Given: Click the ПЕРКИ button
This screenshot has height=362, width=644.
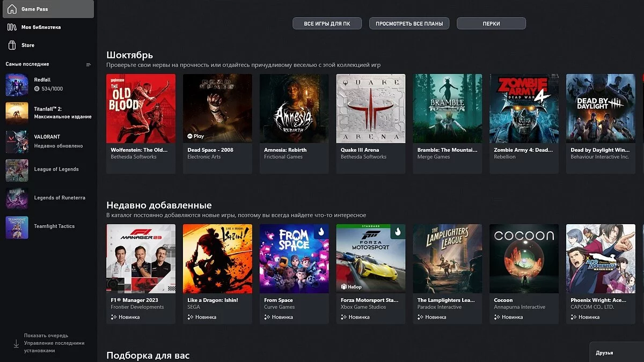Looking at the screenshot, I should (x=491, y=24).
